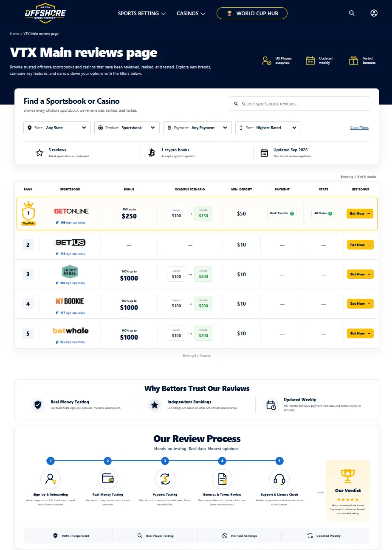Open the Payment filter dropdown
Screen dimensions: 392x550
(x=197, y=128)
